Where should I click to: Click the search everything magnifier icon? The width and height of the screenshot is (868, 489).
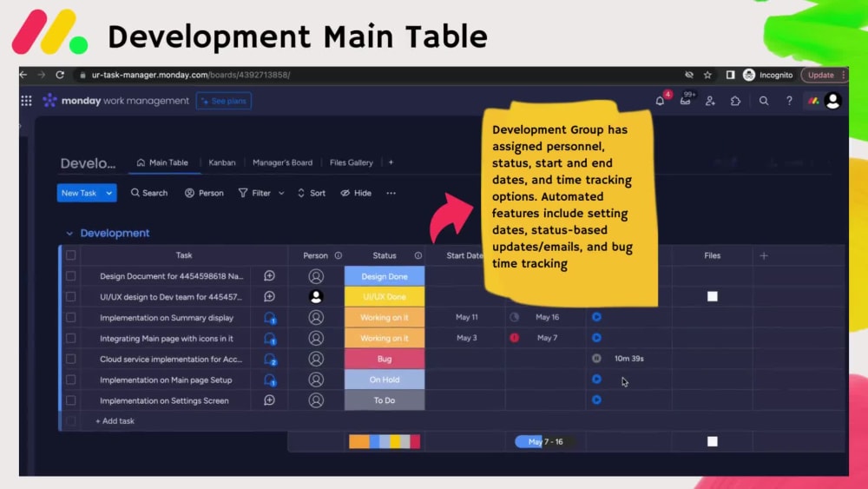[764, 101]
